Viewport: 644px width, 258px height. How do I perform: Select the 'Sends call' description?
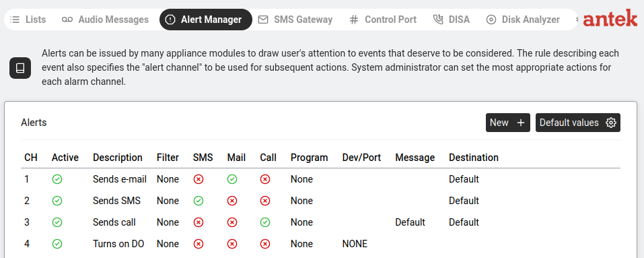[114, 222]
